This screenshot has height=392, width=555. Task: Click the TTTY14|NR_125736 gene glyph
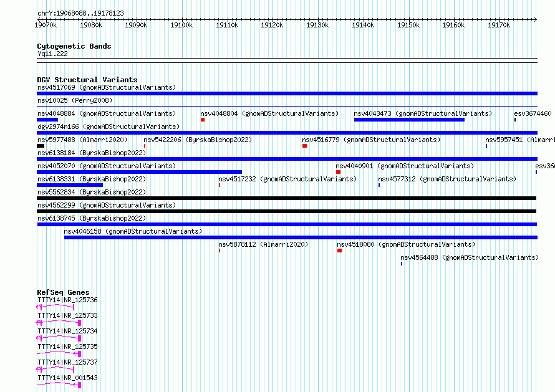55,307
